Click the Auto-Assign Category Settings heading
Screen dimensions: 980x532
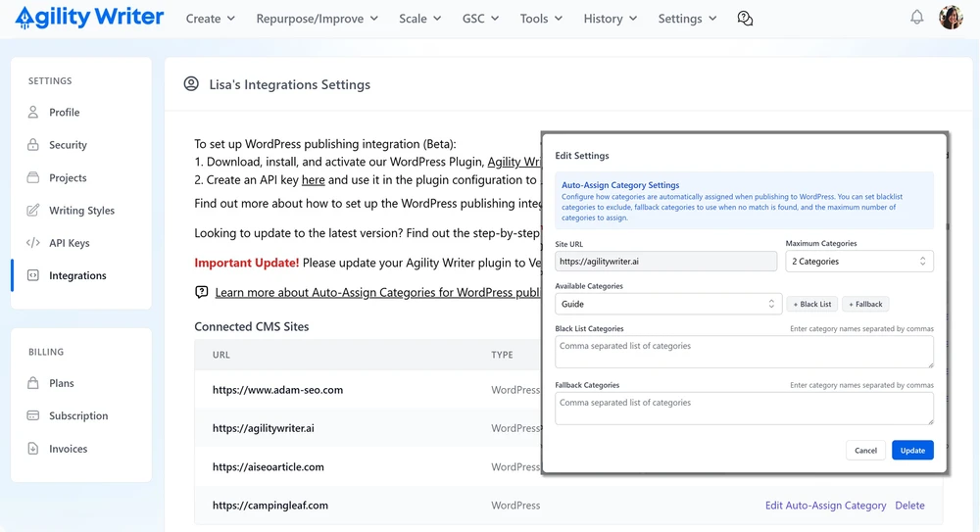click(620, 185)
